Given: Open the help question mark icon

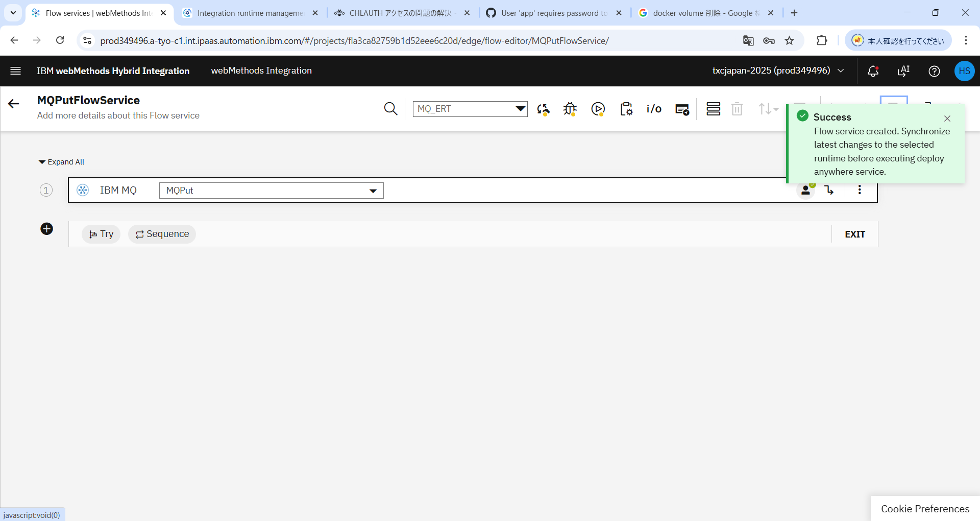Looking at the screenshot, I should 934,71.
